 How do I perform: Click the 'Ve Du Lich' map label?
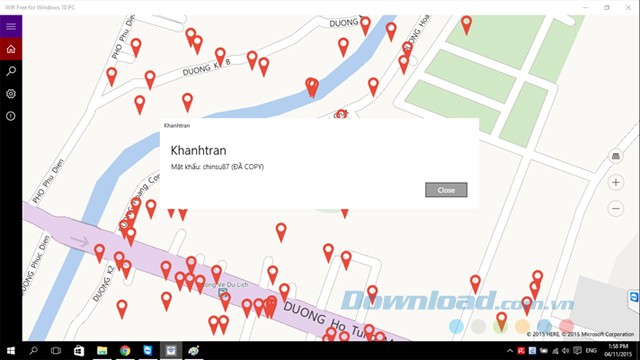click(226, 284)
